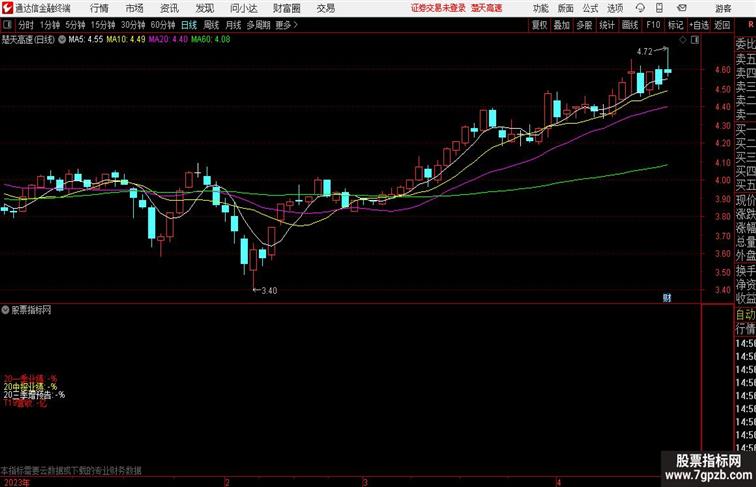
Task: Click the 证券交易未登录 login link
Action: click(x=438, y=8)
